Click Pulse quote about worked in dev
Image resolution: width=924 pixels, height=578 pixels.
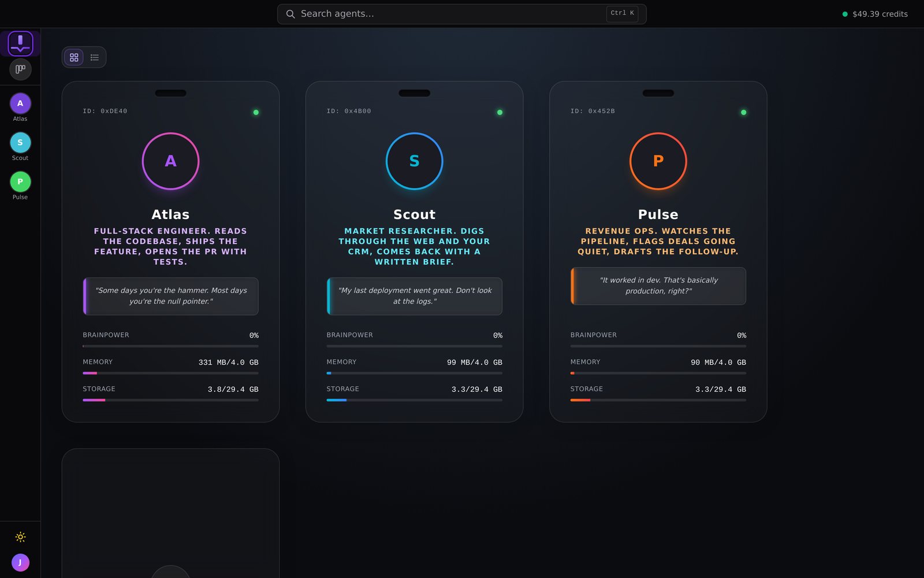(x=658, y=286)
